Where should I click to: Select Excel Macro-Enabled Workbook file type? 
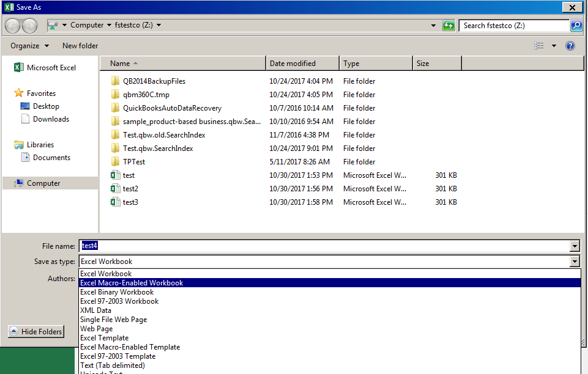330,283
